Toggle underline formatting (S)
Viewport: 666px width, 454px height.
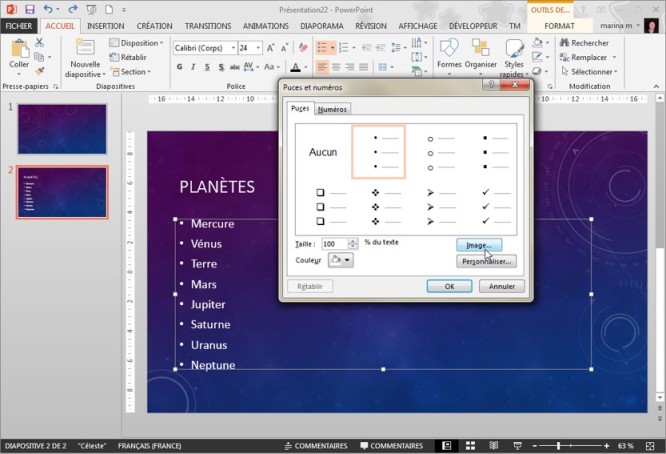click(x=207, y=67)
